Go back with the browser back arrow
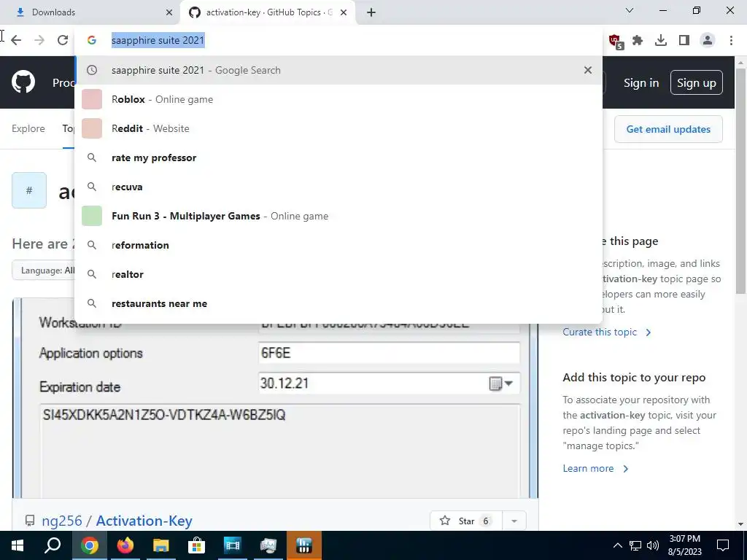The width and height of the screenshot is (747, 560). click(x=16, y=40)
